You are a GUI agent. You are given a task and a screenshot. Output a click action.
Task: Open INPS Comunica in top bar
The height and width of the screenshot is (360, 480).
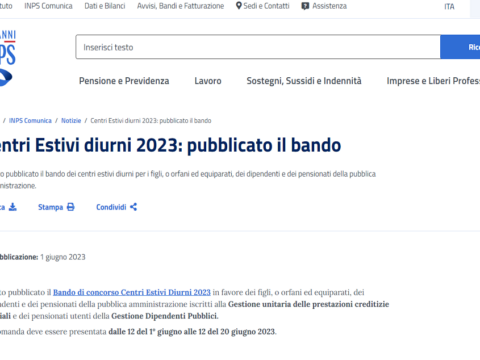48,6
